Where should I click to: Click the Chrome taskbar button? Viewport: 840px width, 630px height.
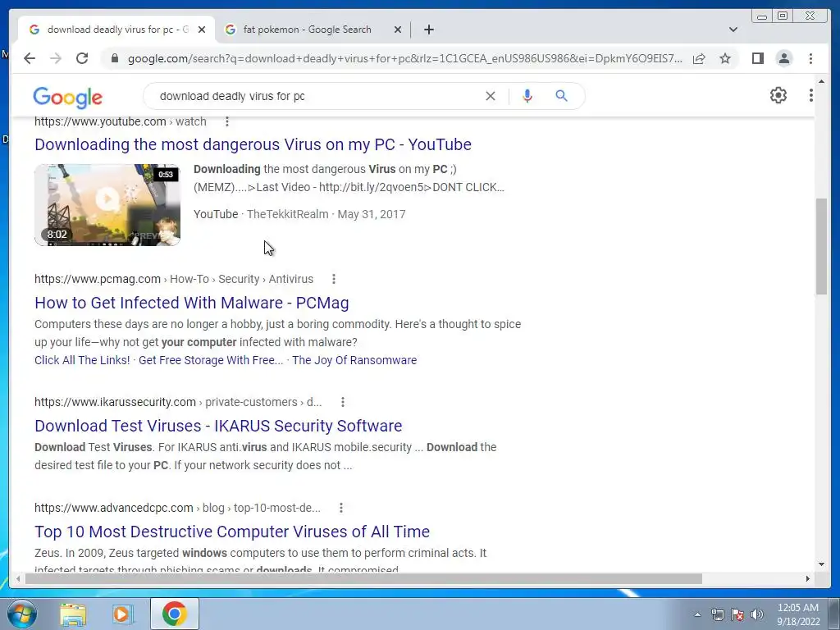(174, 614)
